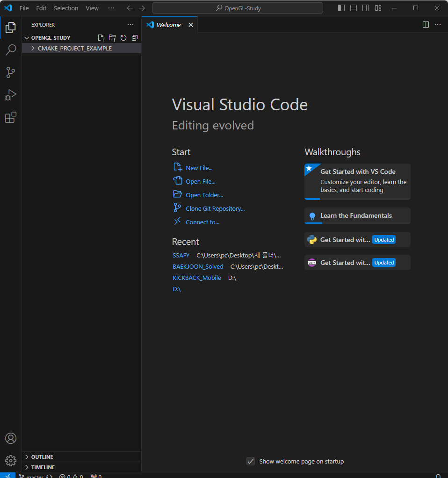Open recent folder KICKBACK_Mobile
Viewport: 448px width, 478px height.
[x=197, y=278]
